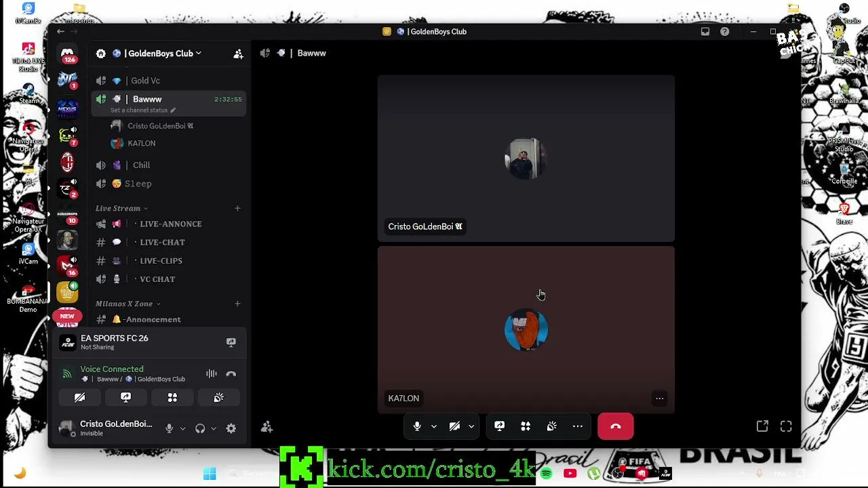The image size is (868, 488).
Task: Collapse the Milanos X Zone category
Action: tap(128, 304)
